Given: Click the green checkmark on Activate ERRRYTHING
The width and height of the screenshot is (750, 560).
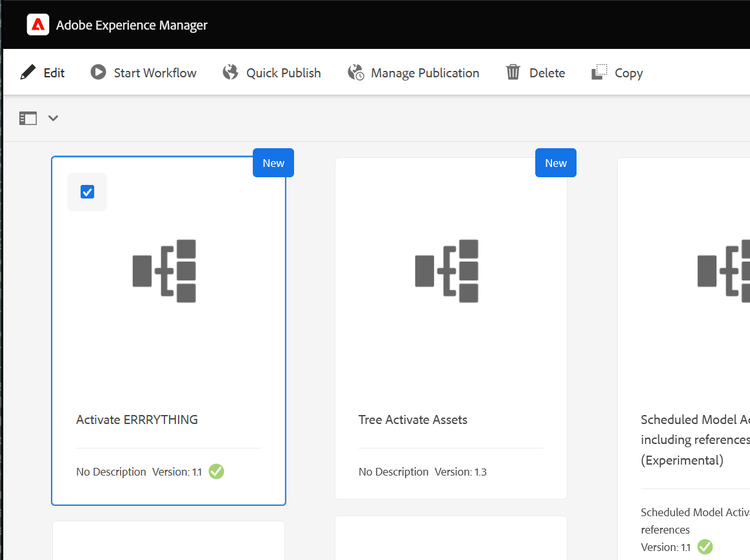Looking at the screenshot, I should (x=216, y=472).
